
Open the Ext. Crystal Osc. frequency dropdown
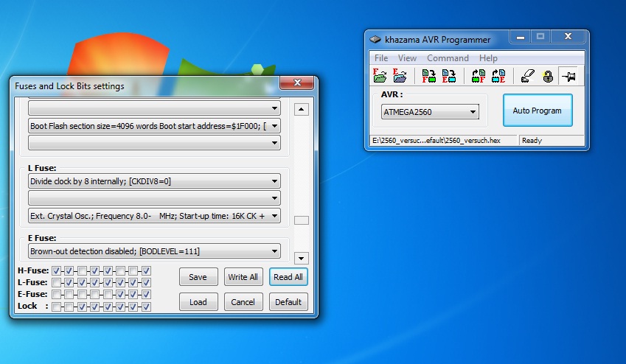pos(154,216)
